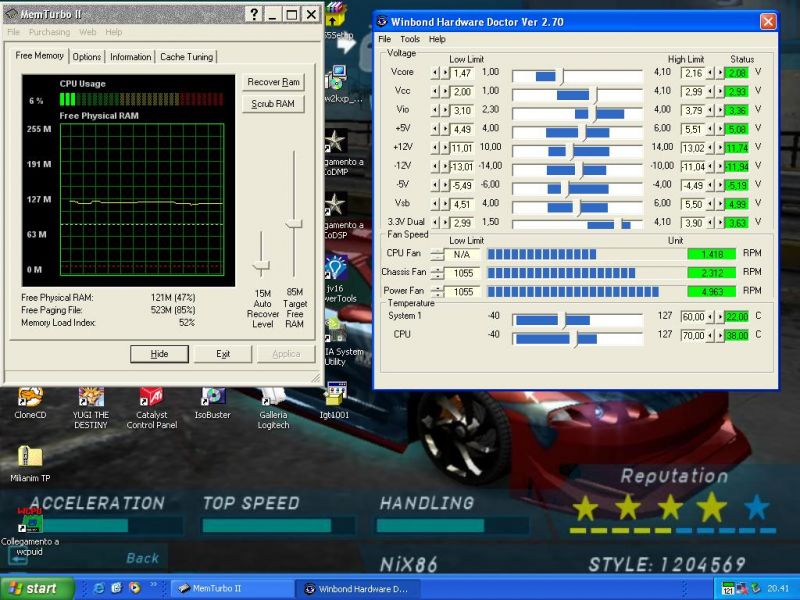Switch to the Cache Tuning tab

tap(187, 57)
